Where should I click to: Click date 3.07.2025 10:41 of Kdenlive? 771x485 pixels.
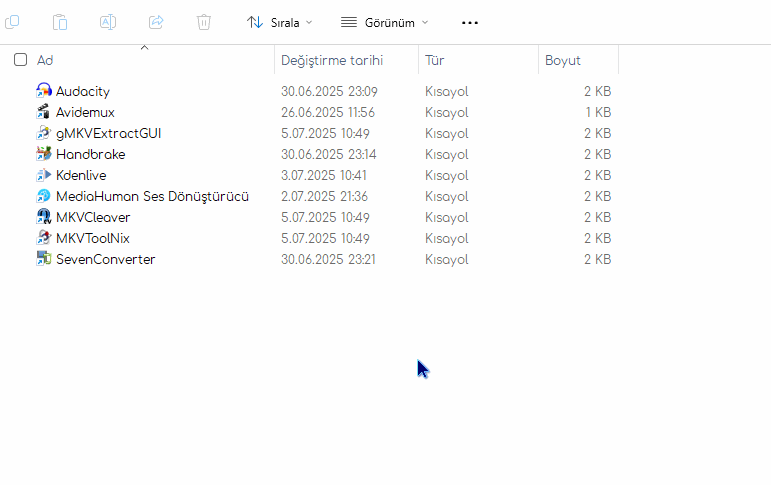click(324, 175)
